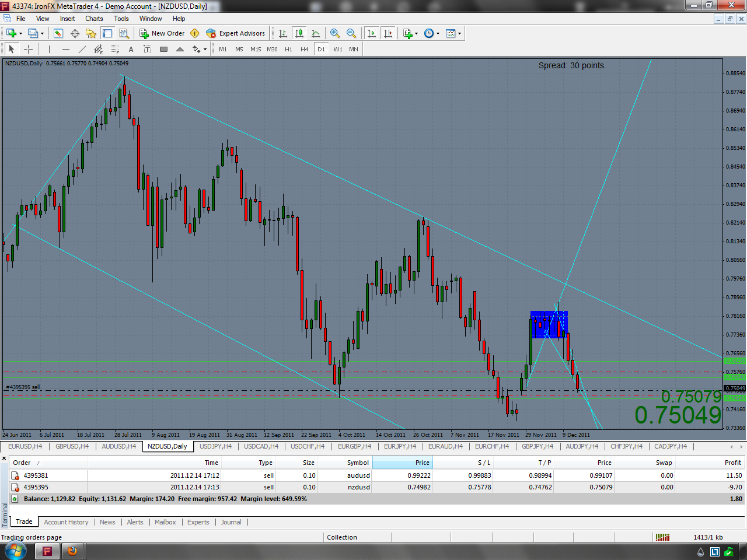The width and height of the screenshot is (747, 560).
Task: Expand the New Chart dropdown arrow
Action: (20, 33)
